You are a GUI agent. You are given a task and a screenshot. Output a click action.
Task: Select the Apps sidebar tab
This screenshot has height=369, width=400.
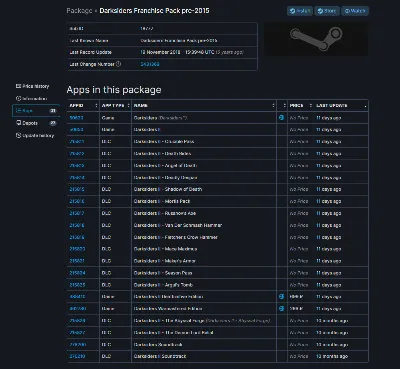coord(36,111)
